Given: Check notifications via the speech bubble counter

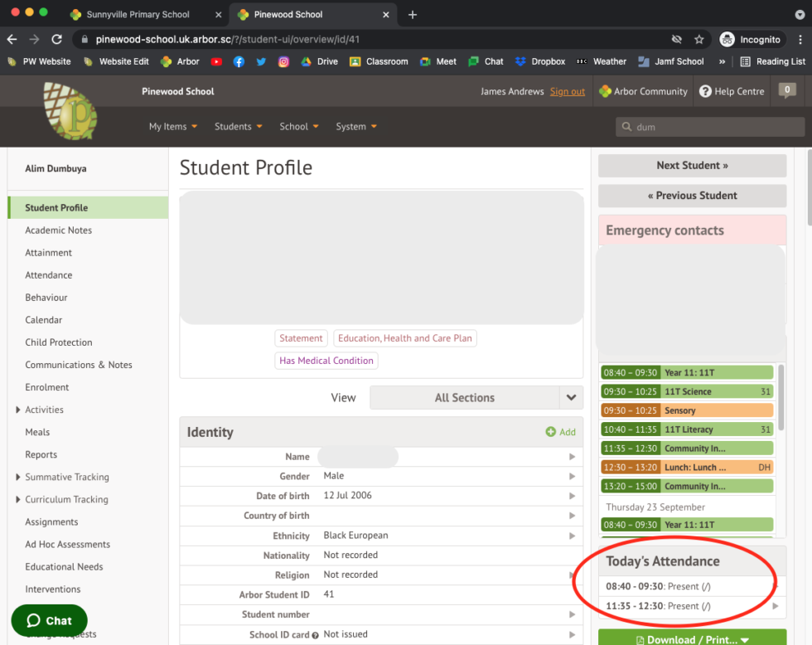Looking at the screenshot, I should tap(785, 91).
